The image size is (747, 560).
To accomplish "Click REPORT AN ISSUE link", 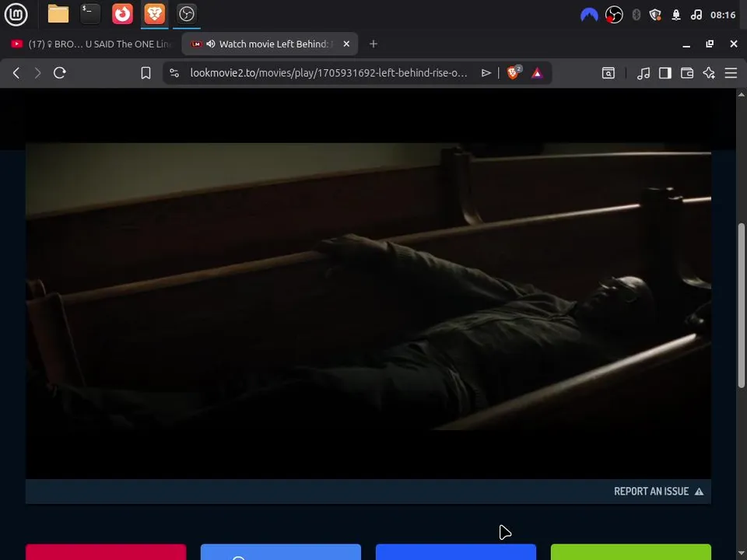I will coord(651,492).
